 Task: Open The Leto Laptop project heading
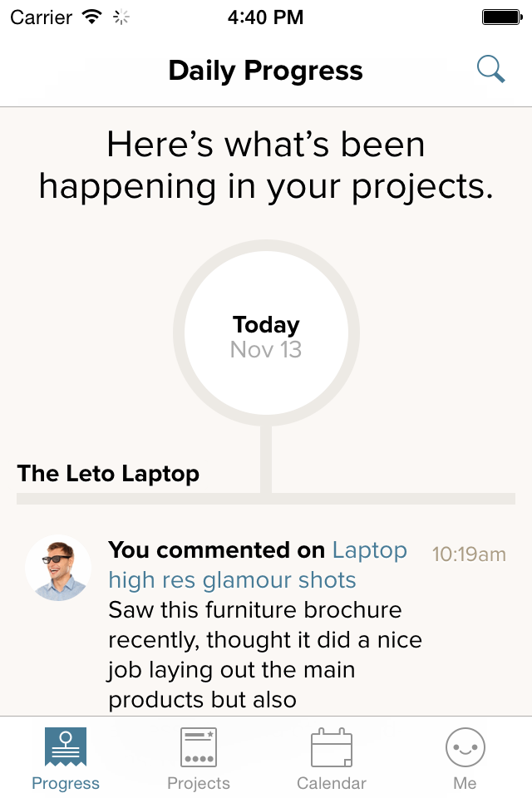108,474
